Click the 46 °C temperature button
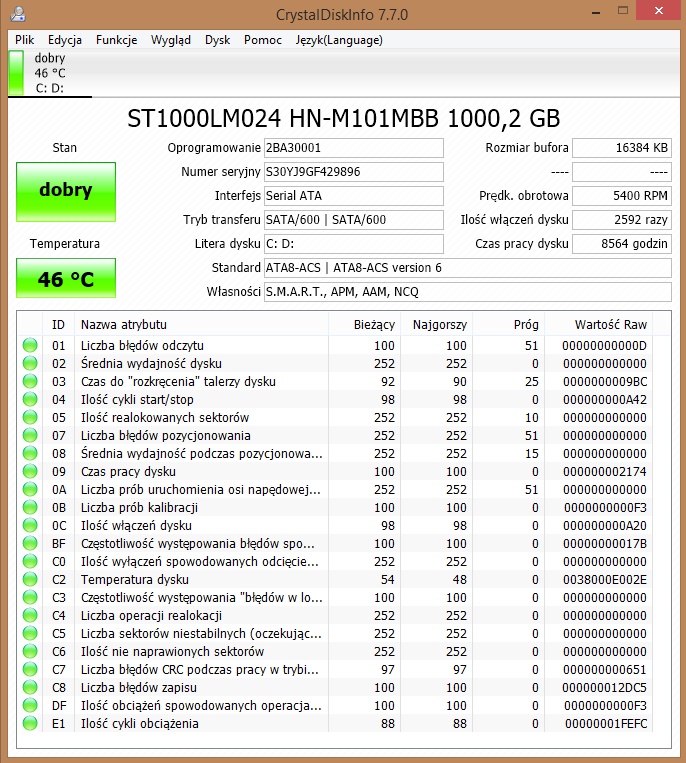Viewport: 686px width, 763px height. [66, 278]
